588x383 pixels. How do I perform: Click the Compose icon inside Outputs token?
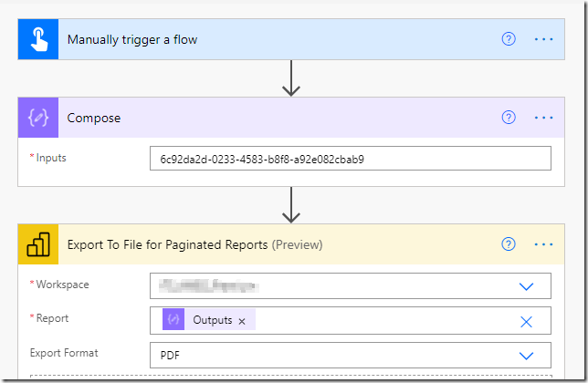pos(173,319)
